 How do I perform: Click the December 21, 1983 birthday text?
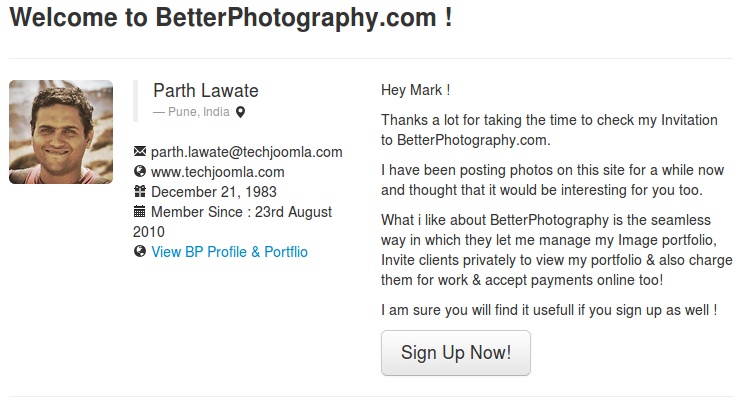click(213, 192)
